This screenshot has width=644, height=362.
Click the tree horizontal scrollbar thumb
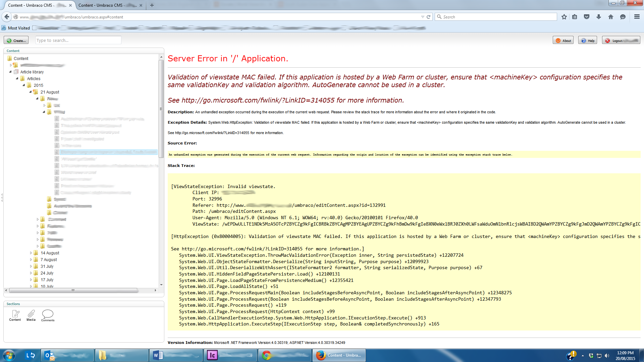pos(73,290)
